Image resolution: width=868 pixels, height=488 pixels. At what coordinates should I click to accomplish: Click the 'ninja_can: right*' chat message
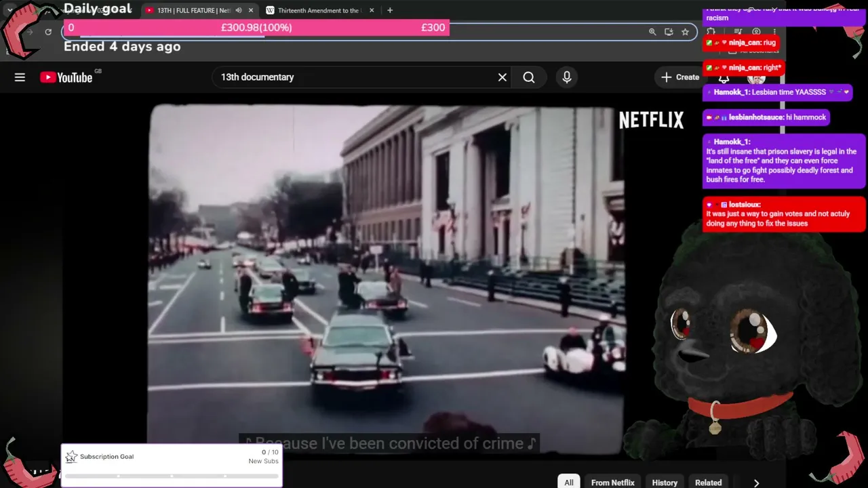743,68
